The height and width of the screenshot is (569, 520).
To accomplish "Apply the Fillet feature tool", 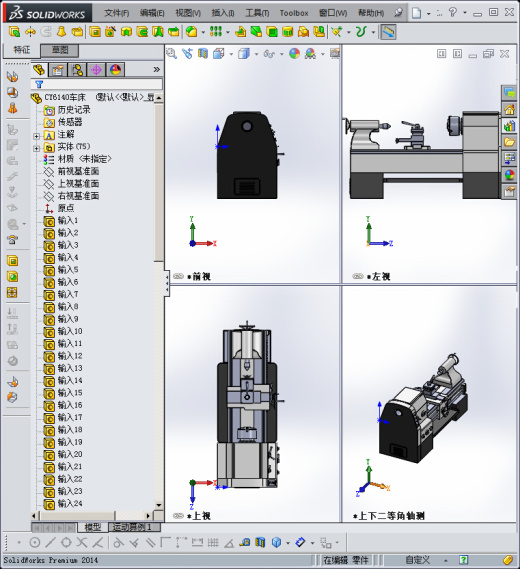I will coord(192,32).
